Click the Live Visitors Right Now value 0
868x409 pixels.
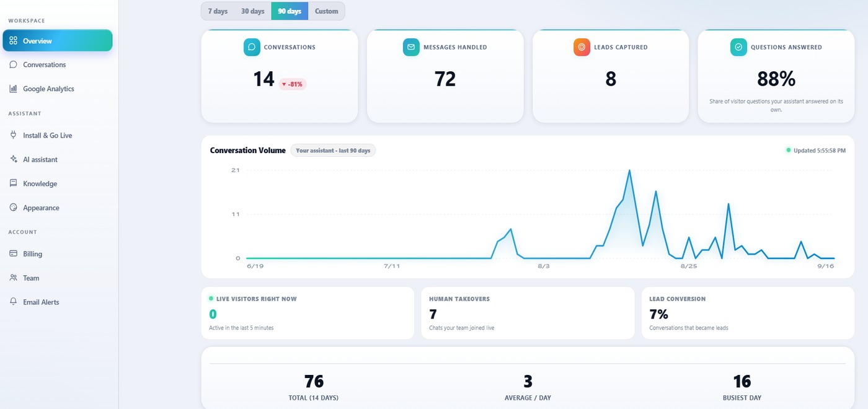[213, 314]
